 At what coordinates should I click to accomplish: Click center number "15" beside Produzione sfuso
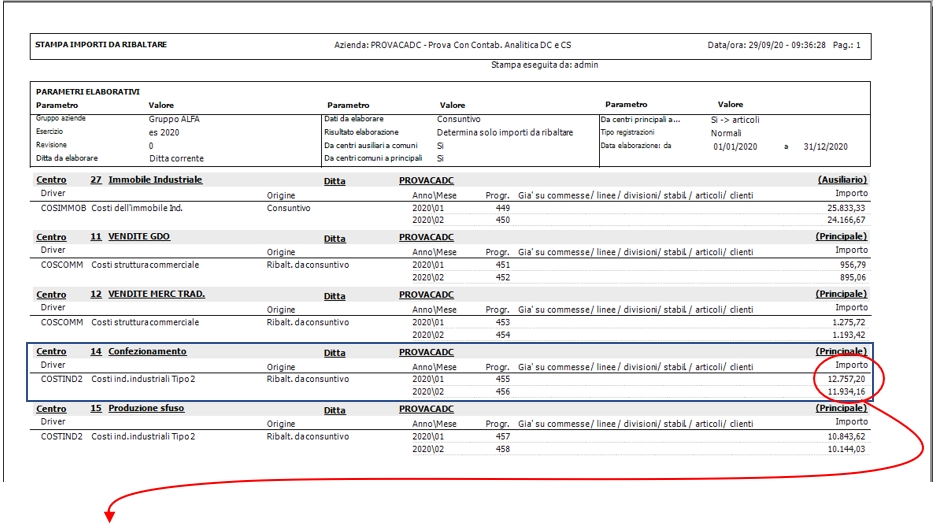click(x=96, y=408)
